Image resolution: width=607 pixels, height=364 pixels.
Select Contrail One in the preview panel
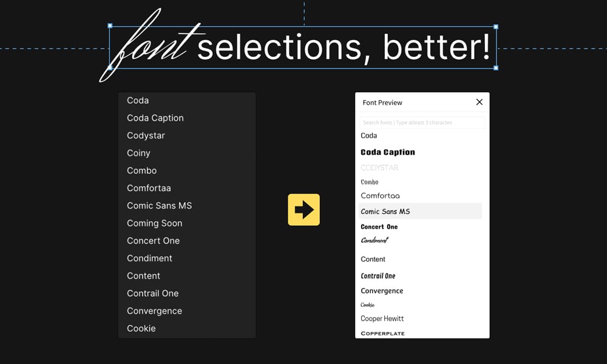[x=378, y=275]
